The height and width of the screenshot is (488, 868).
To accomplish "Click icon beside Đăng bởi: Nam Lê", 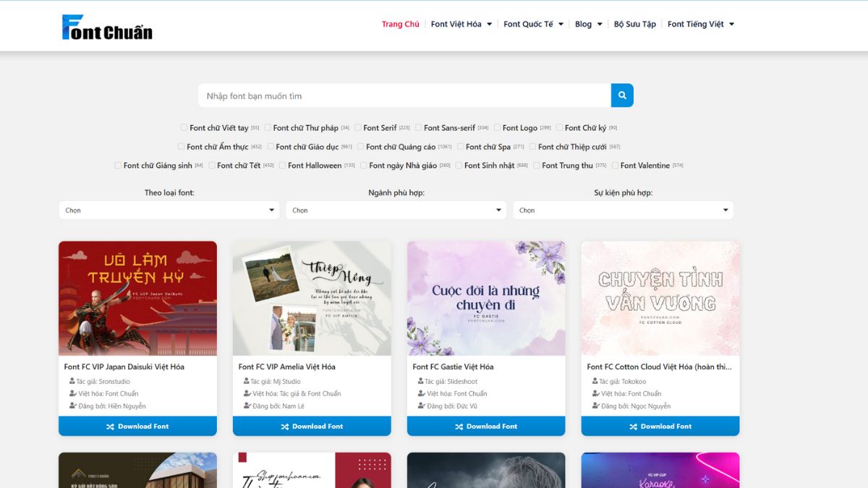I will [247, 406].
